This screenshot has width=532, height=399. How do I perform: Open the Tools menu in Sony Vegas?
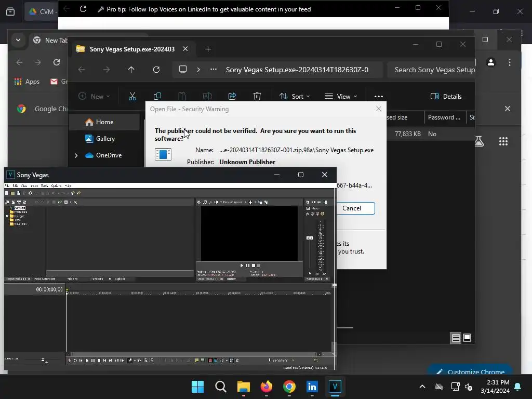tap(45, 186)
